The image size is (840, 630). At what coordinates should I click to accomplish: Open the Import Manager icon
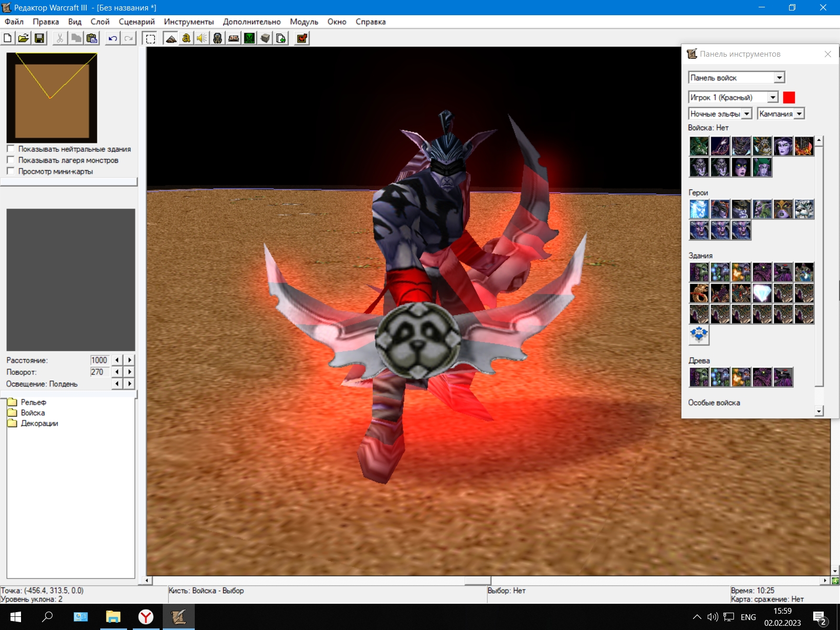click(x=281, y=38)
